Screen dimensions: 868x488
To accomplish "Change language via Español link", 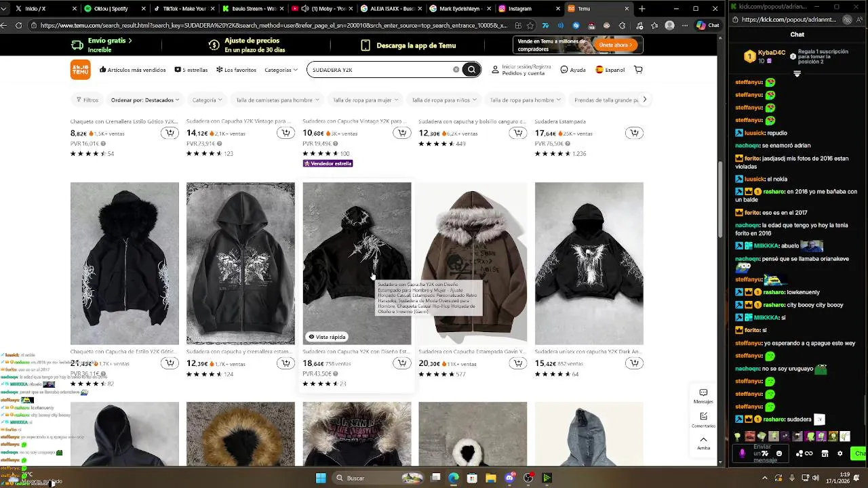I will 610,70.
